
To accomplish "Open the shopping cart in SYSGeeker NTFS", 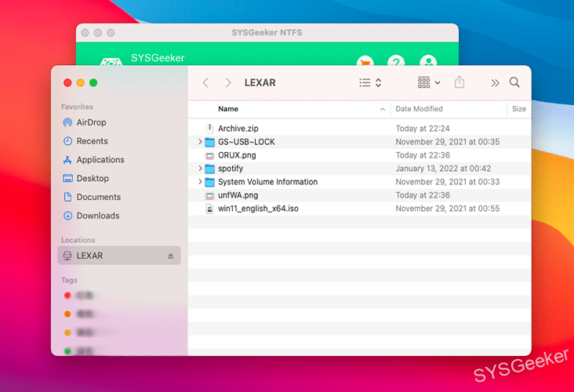I will point(365,61).
